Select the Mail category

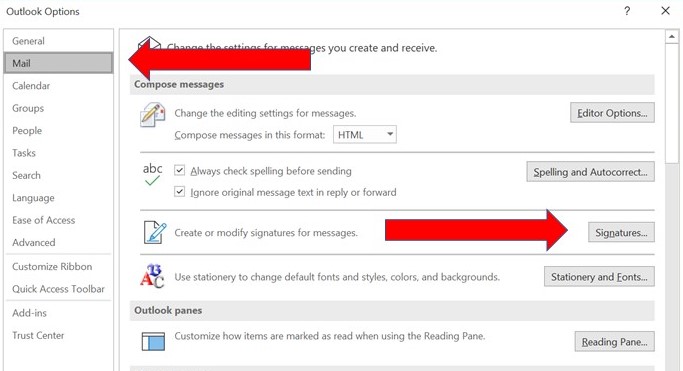pyautogui.click(x=58, y=63)
